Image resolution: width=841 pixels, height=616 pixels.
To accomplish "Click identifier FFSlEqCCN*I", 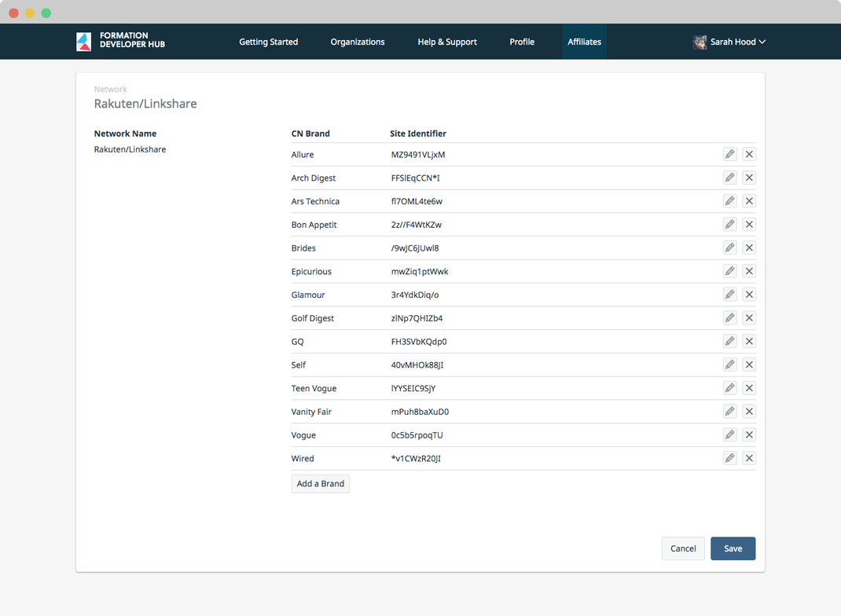I will point(415,178).
